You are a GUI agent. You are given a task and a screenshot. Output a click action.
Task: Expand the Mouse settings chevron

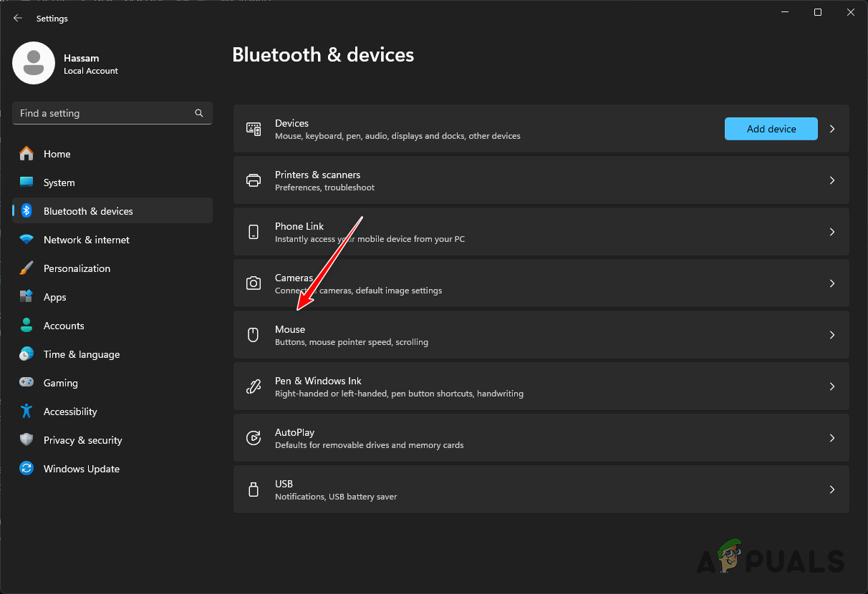point(832,335)
